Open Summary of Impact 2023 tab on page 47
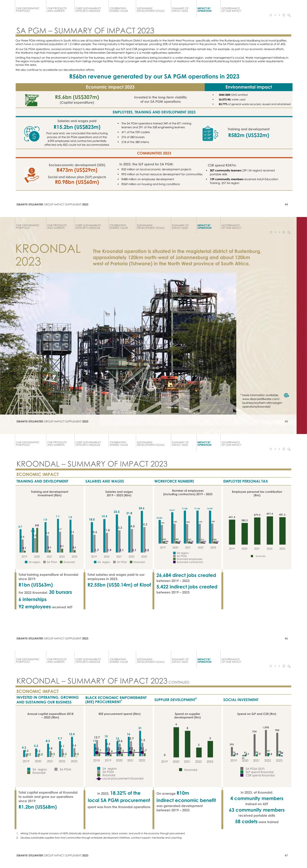 [x=180, y=661]
